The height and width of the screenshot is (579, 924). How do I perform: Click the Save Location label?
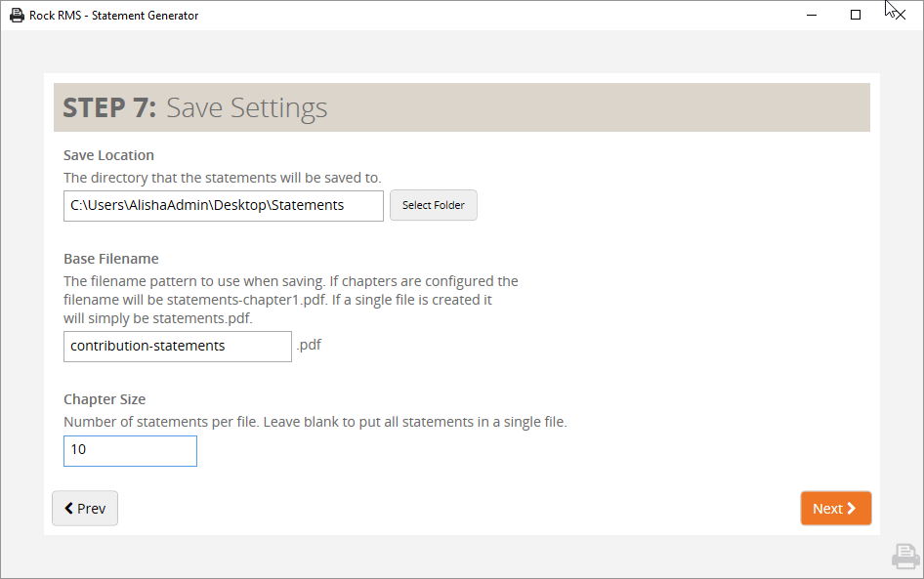109,155
